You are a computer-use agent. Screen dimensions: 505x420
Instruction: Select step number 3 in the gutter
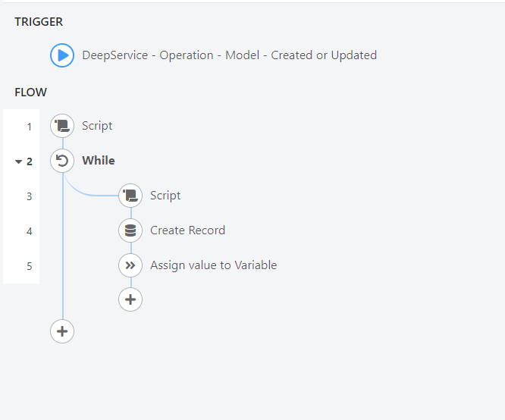30,196
